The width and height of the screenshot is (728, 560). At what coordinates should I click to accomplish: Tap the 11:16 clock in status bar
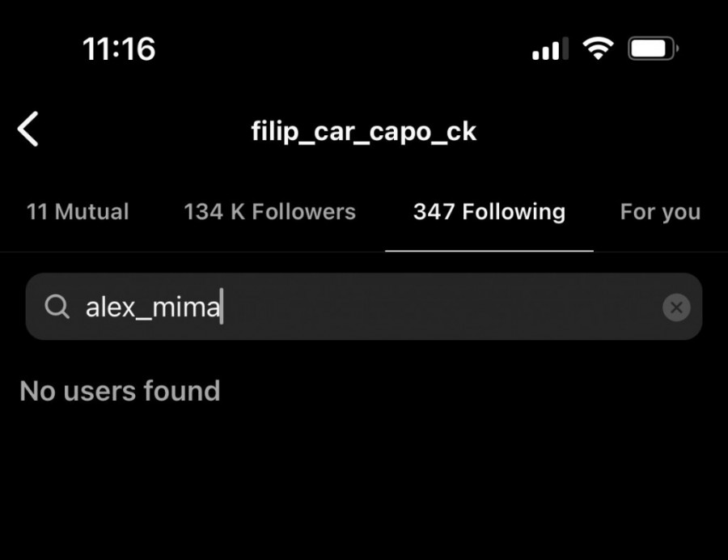pyautogui.click(x=119, y=49)
